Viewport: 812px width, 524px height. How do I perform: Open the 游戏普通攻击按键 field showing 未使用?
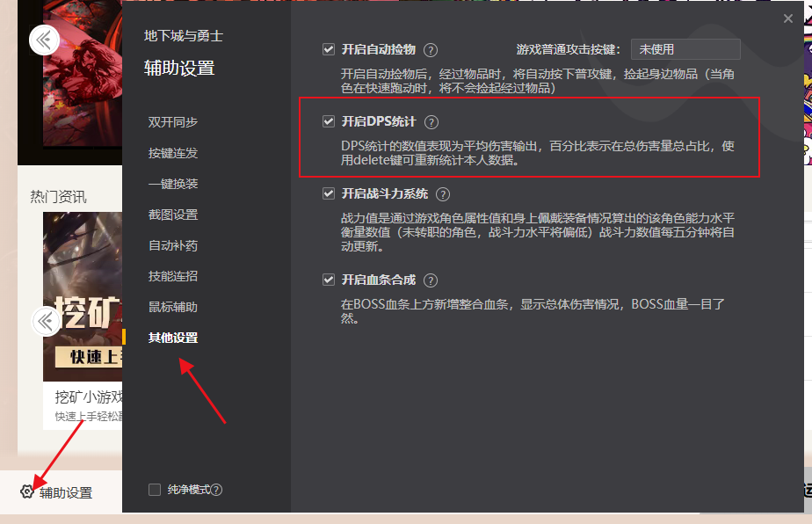click(x=685, y=49)
